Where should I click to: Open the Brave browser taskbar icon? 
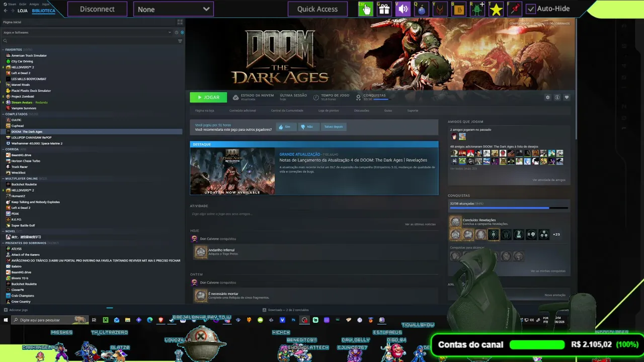tap(161, 320)
